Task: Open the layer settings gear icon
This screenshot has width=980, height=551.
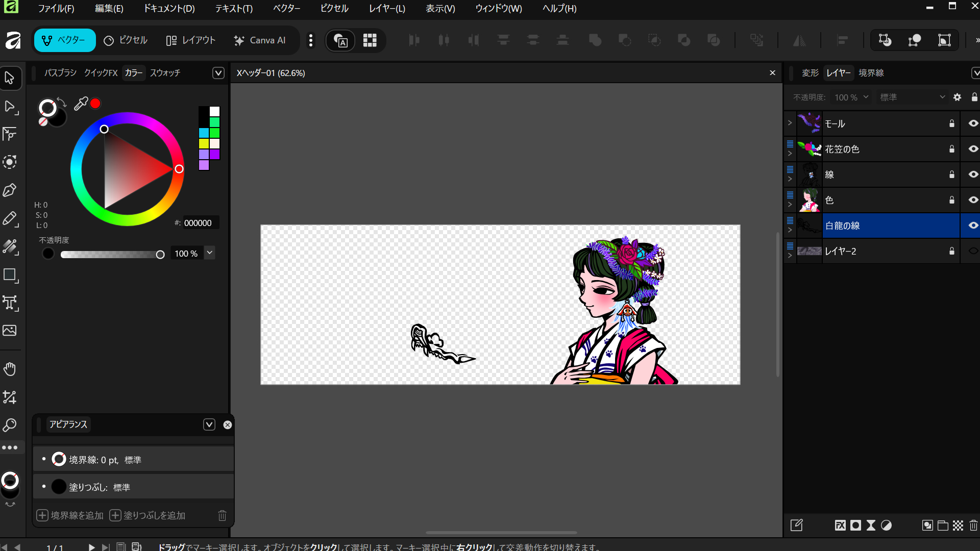Action: coord(958,97)
